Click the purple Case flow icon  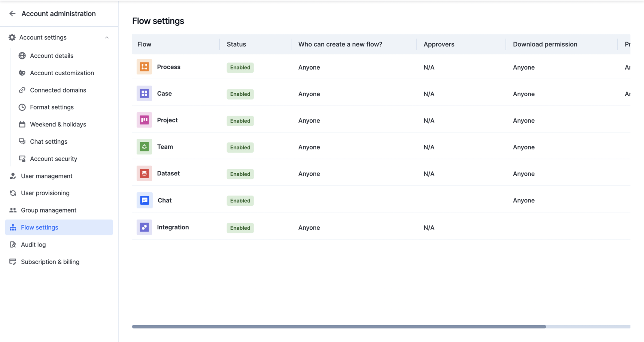pyautogui.click(x=144, y=94)
